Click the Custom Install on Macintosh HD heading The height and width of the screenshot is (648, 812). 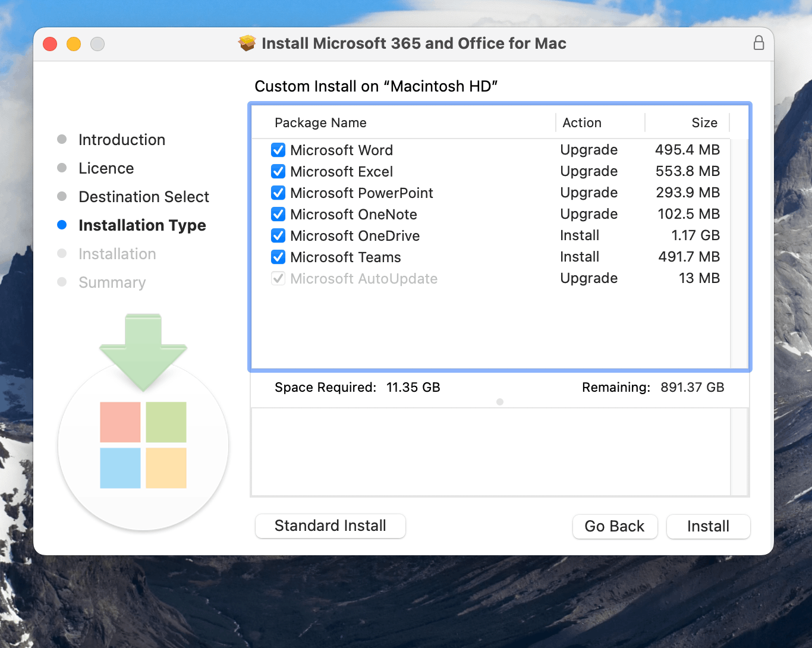click(x=376, y=86)
